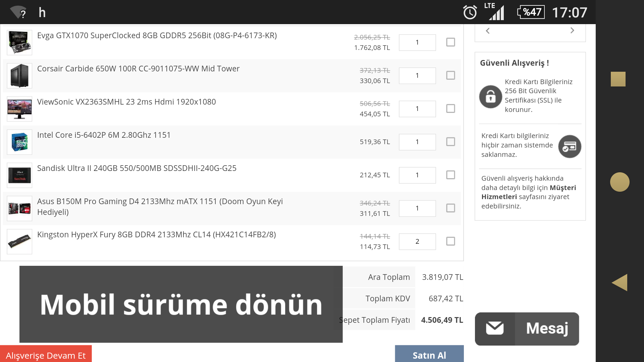Check the Evga GTX1070 row checkbox
The width and height of the screenshot is (644, 362).
point(450,42)
